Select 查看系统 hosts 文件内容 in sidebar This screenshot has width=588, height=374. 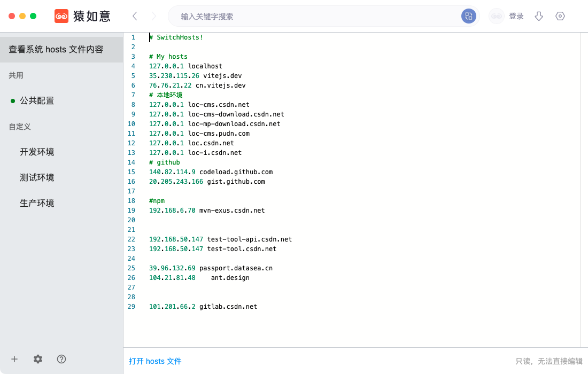(x=61, y=50)
